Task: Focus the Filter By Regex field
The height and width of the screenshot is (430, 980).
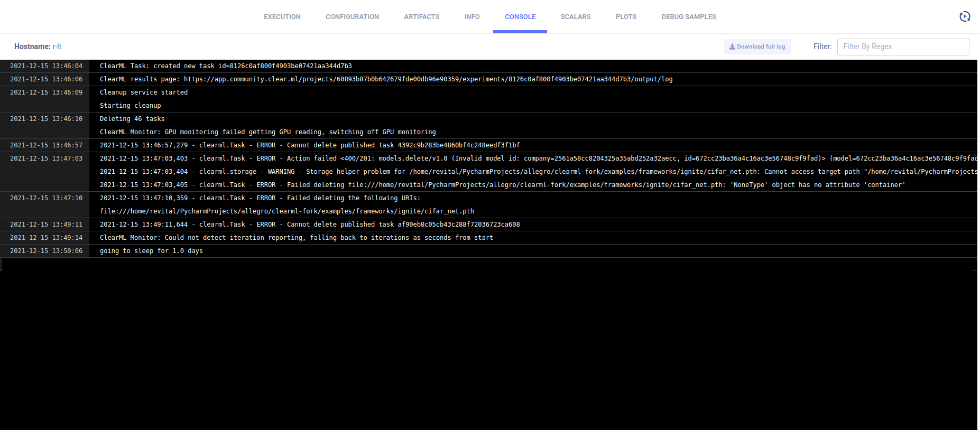Action: [x=903, y=46]
